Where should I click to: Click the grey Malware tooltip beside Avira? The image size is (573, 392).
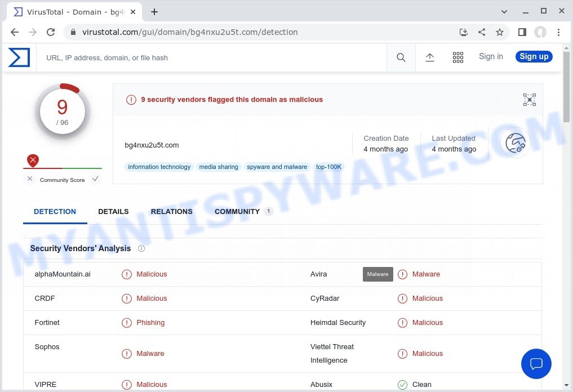378,274
